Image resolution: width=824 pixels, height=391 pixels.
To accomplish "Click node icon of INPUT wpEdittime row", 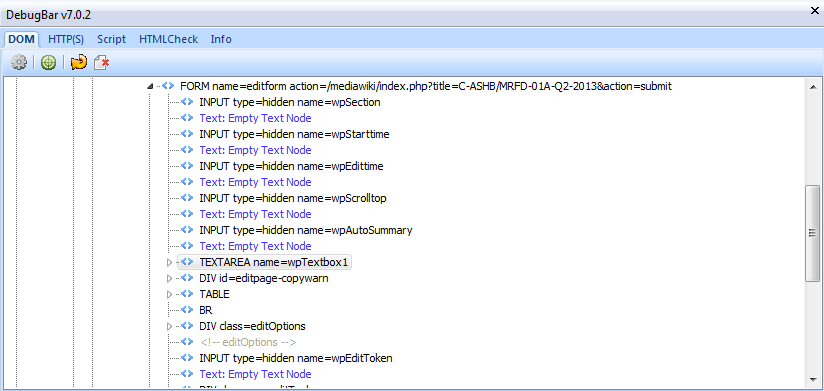I will [x=187, y=166].
